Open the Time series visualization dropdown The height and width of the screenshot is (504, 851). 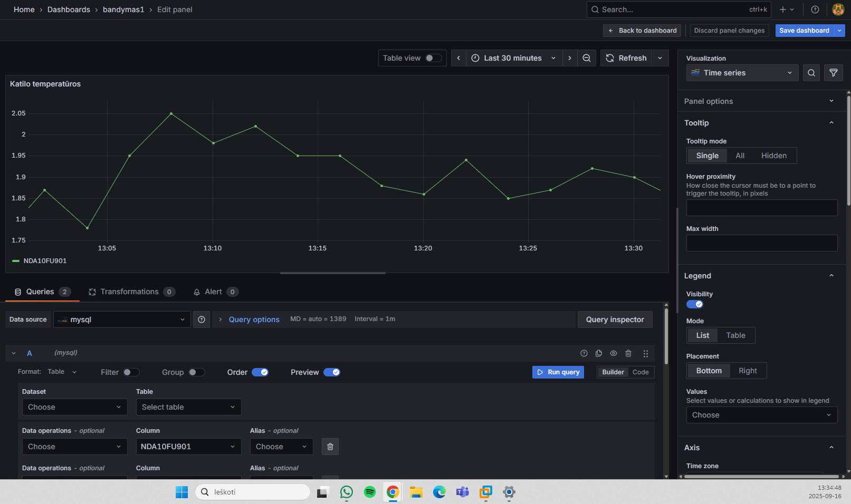742,73
